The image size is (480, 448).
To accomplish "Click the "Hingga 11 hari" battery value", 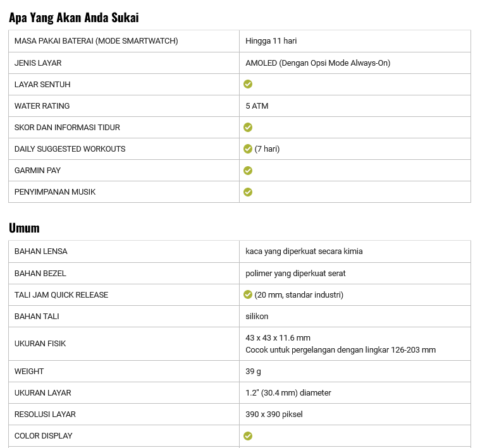I will click(x=271, y=41).
